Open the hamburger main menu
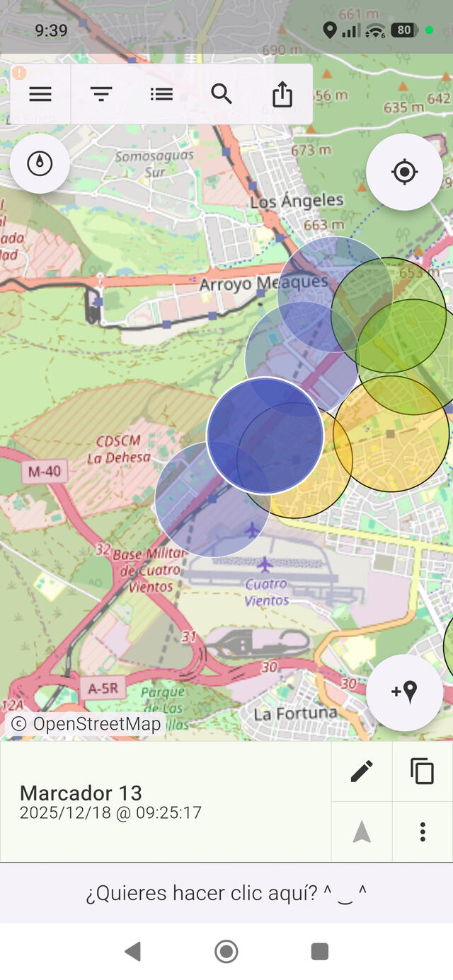This screenshot has height=980, width=453. 40,94
